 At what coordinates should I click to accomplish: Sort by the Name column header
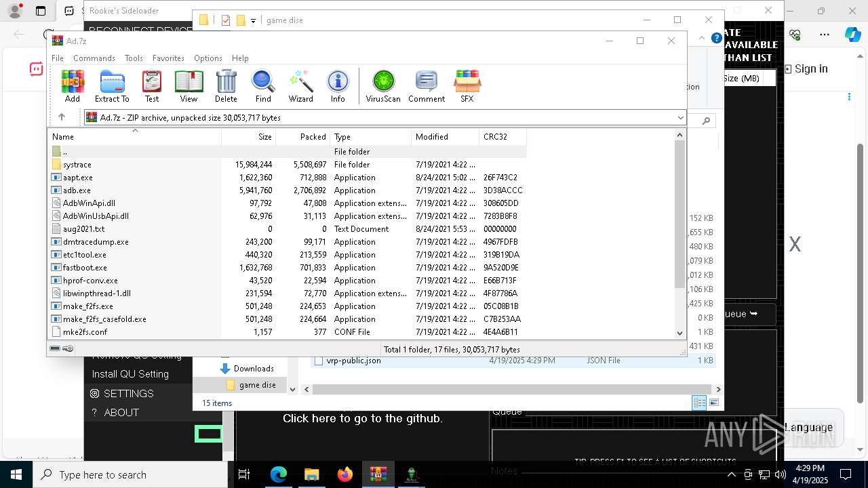(x=134, y=136)
